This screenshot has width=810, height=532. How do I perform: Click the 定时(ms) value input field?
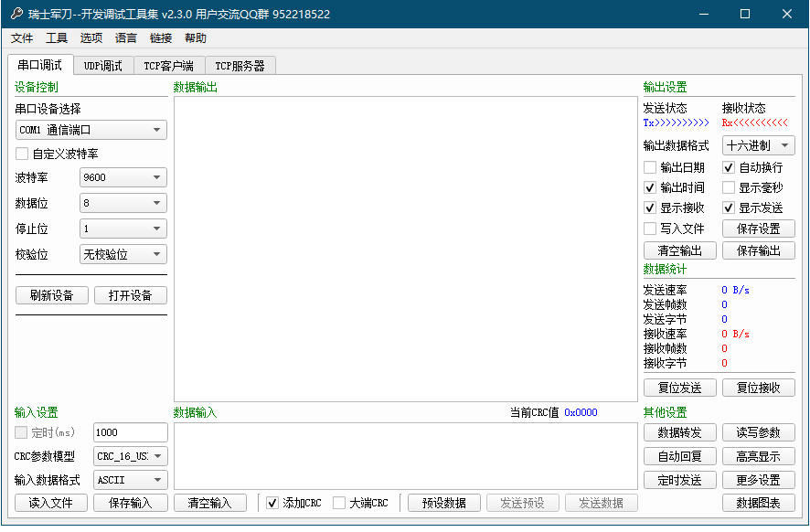130,432
